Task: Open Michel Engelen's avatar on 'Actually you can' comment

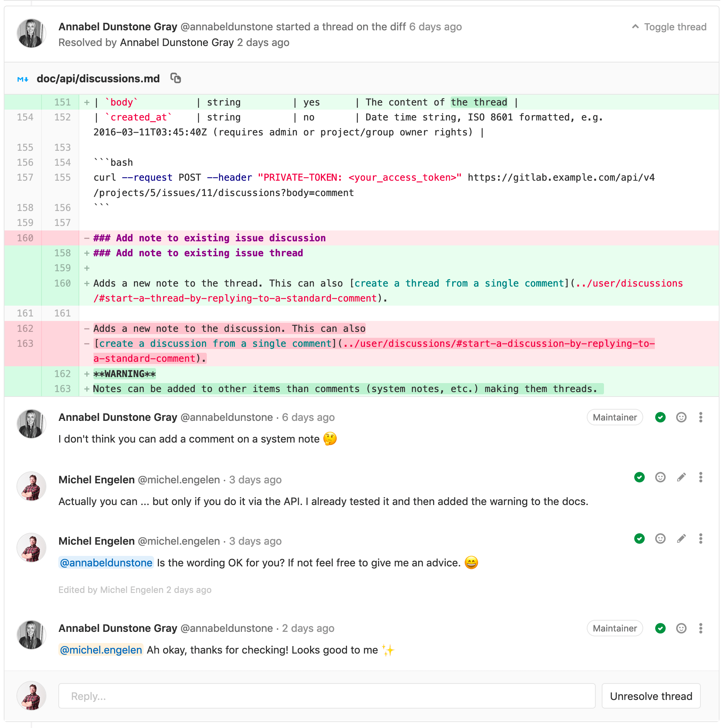Action: pos(31,486)
